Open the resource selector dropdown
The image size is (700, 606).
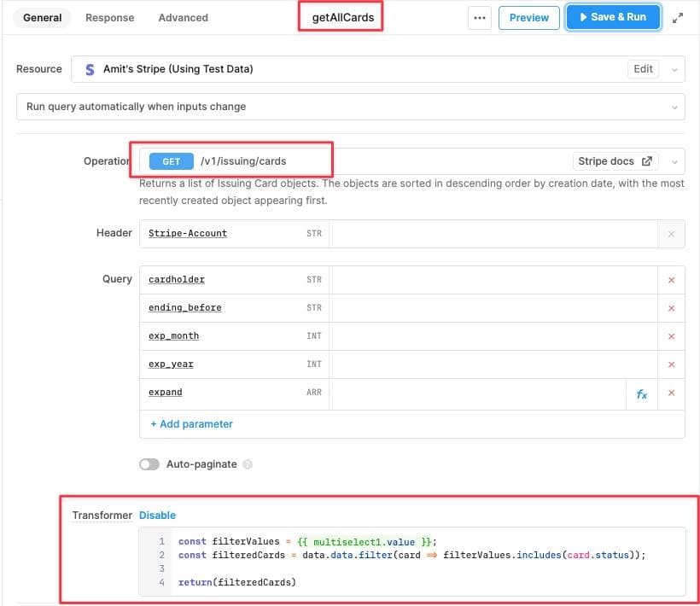[x=674, y=69]
